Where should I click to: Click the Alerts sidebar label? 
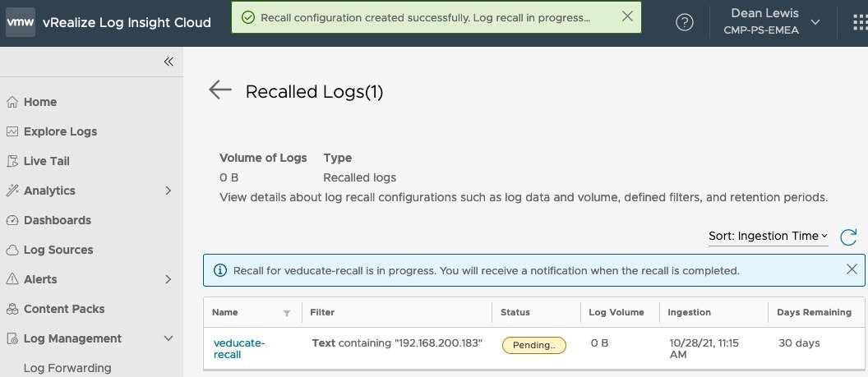click(x=40, y=279)
